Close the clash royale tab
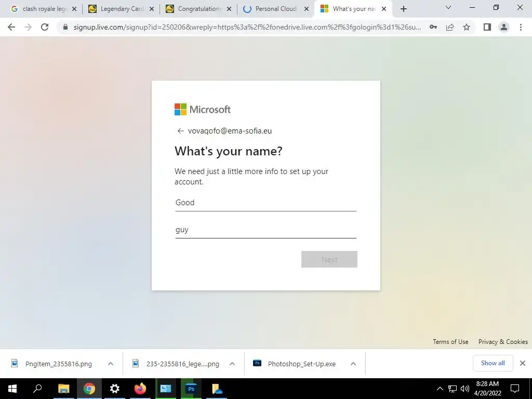The width and height of the screenshot is (532, 399). tap(74, 9)
